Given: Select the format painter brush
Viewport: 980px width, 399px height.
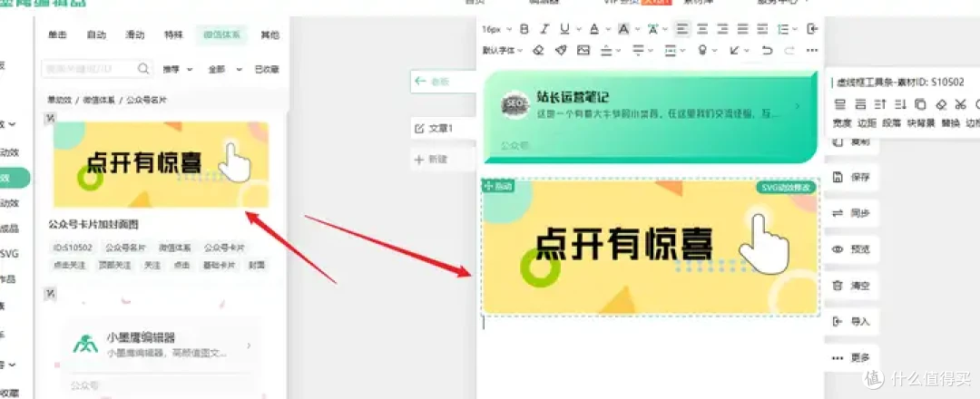Looking at the screenshot, I should pyautogui.click(x=561, y=50).
